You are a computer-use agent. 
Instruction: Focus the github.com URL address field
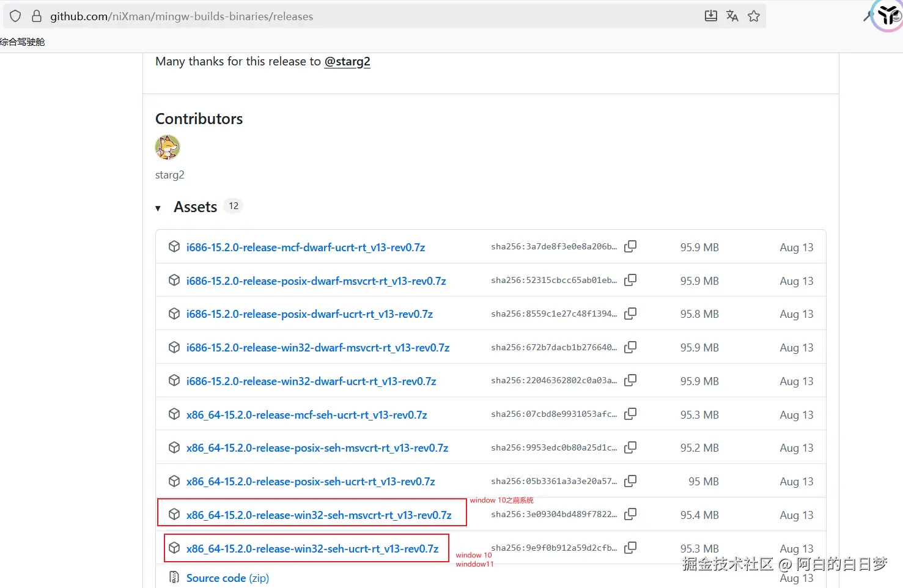[x=367, y=17]
